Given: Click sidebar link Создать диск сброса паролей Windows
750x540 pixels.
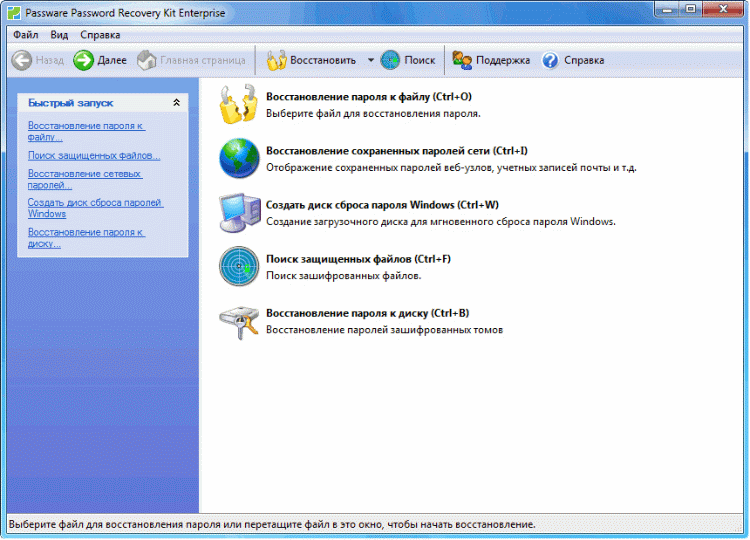Looking at the screenshot, I should [x=95, y=208].
